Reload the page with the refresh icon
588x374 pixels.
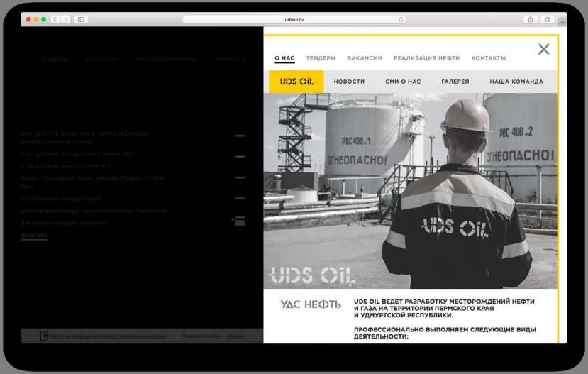401,19
